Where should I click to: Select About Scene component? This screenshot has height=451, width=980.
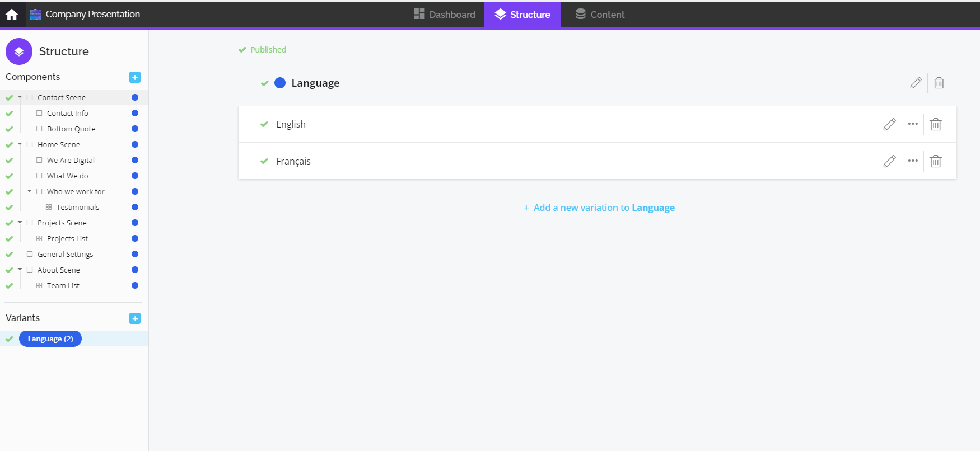click(59, 270)
